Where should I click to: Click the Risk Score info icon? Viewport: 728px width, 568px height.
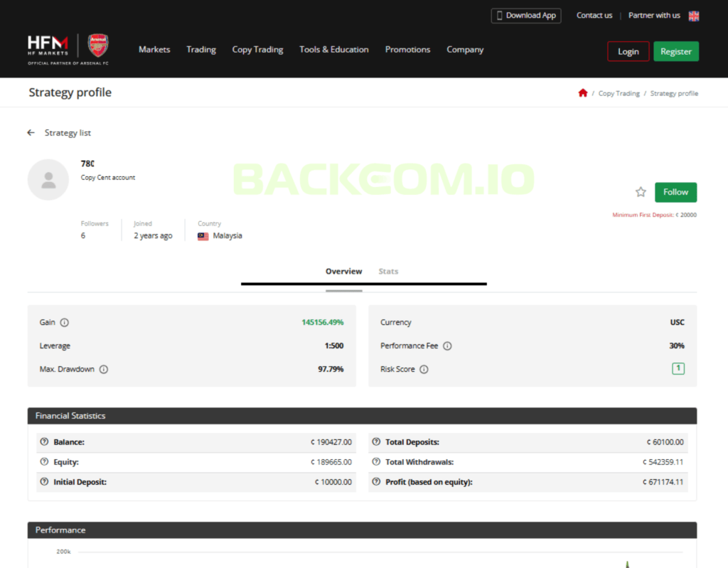(x=424, y=370)
